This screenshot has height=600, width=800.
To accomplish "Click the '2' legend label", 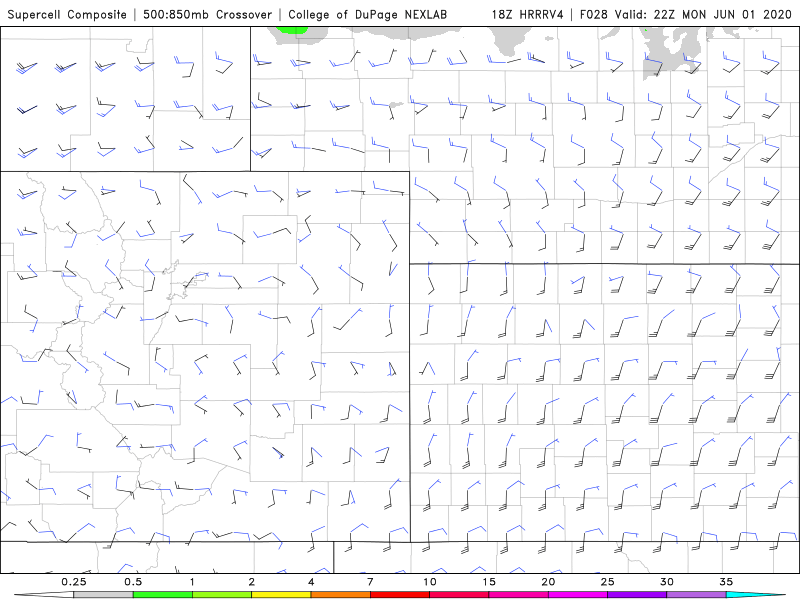I will pyautogui.click(x=252, y=582).
